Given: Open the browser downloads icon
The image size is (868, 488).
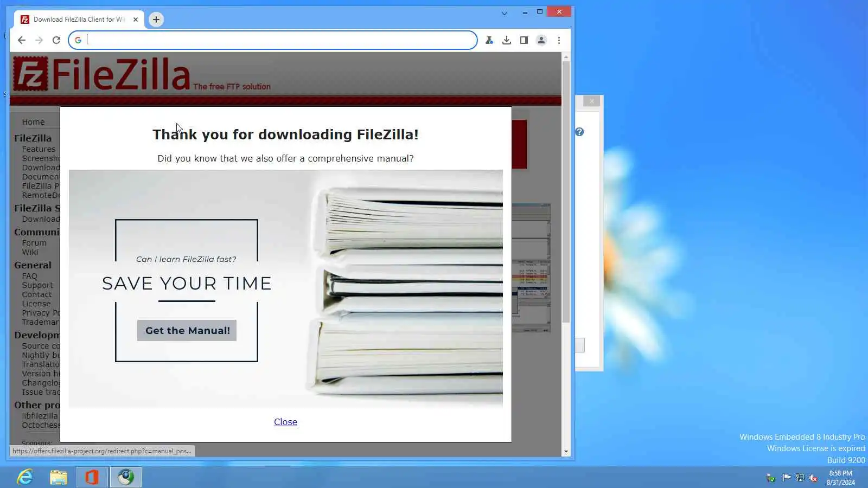Looking at the screenshot, I should tap(507, 40).
